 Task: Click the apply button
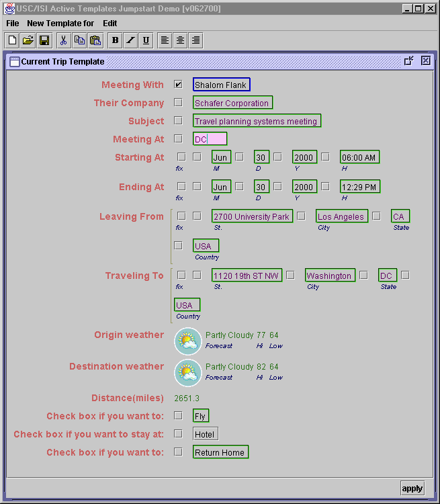click(412, 489)
